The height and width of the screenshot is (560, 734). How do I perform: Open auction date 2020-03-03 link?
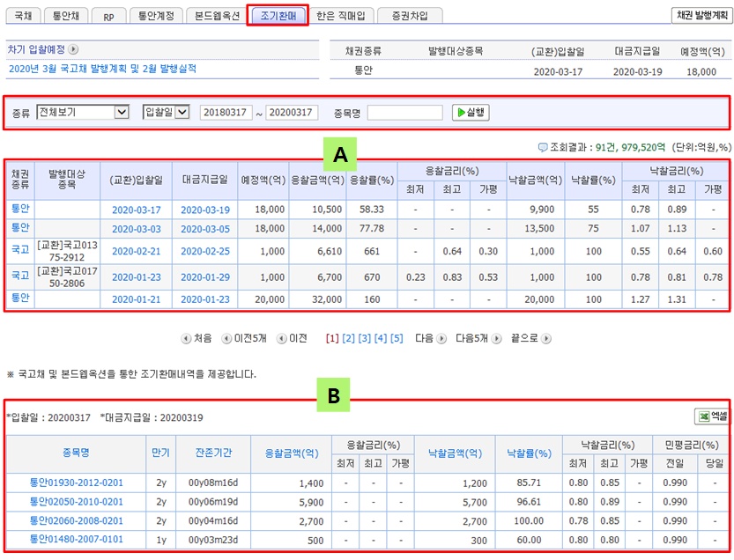pos(137,229)
